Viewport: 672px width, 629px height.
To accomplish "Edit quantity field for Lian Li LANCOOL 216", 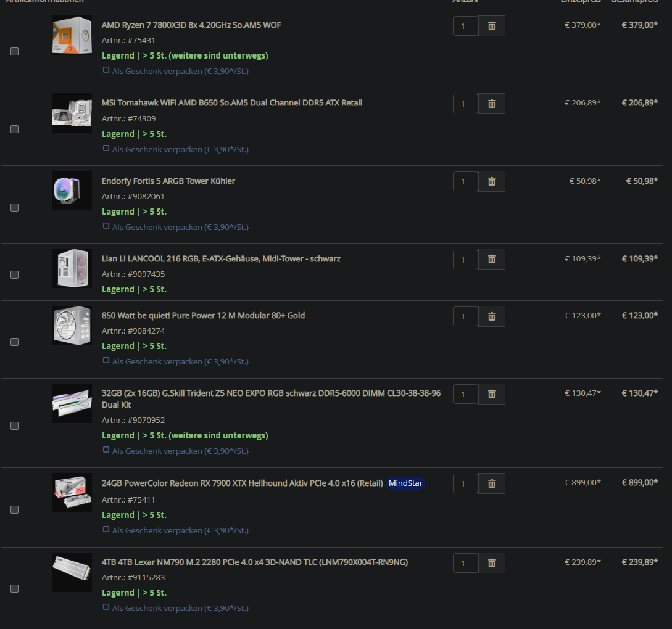I will tap(465, 260).
